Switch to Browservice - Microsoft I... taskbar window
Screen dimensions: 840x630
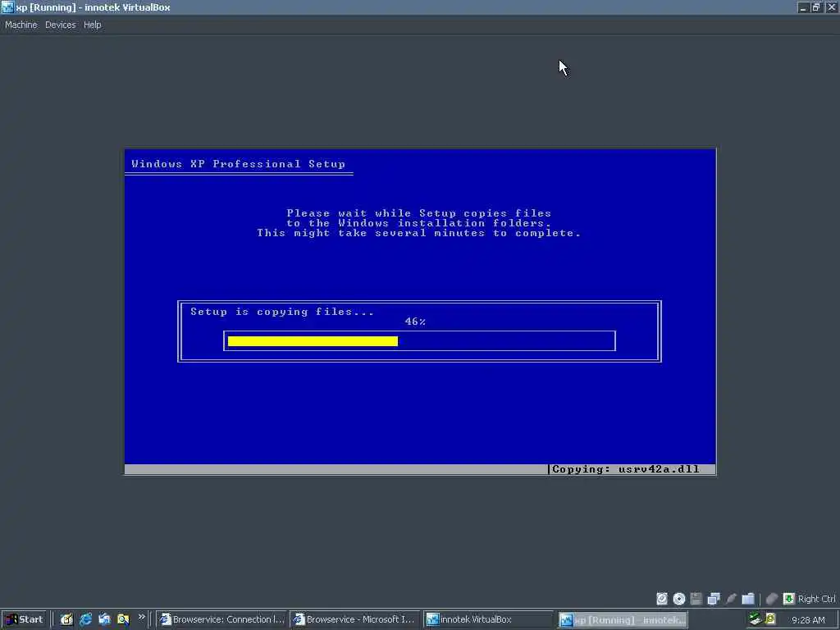(355, 620)
